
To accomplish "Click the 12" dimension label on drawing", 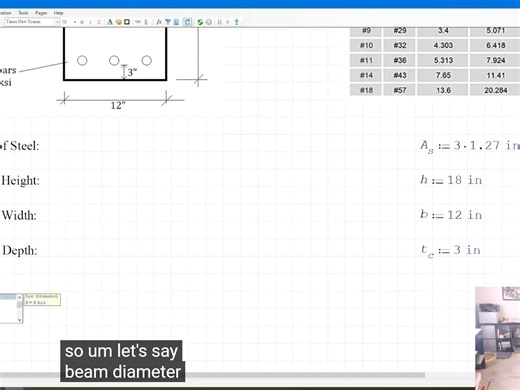I will click(118, 106).
